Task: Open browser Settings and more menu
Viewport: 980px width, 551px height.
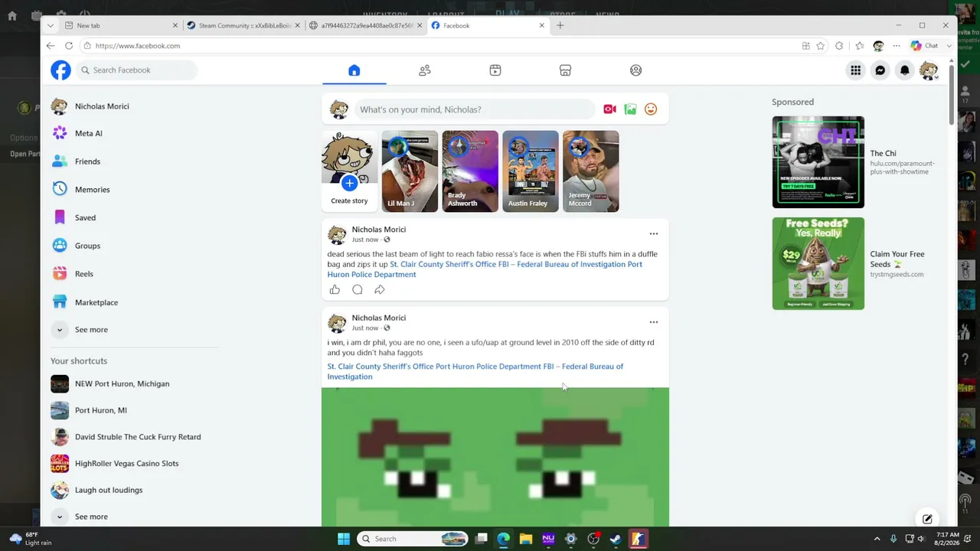Action: coord(897,46)
